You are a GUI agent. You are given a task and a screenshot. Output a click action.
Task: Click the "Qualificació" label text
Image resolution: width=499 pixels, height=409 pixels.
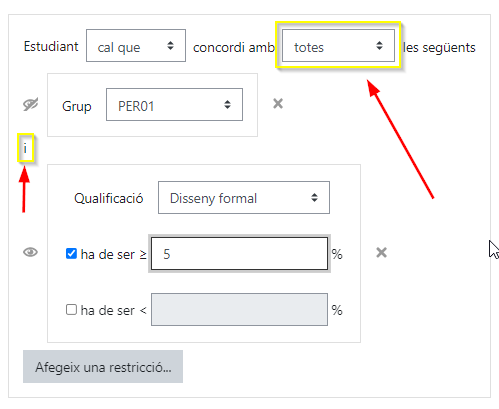(x=109, y=198)
